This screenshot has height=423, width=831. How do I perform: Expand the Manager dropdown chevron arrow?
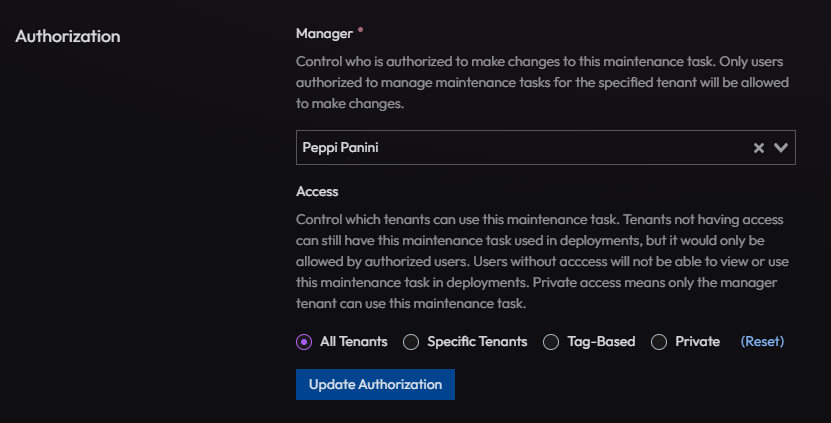pyautogui.click(x=781, y=148)
